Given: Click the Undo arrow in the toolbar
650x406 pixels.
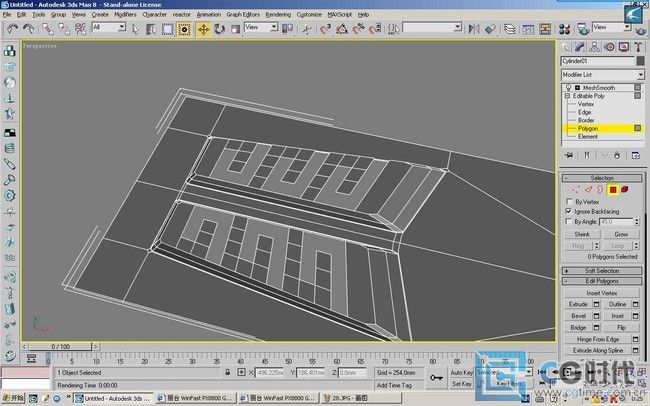Looking at the screenshot, I should click(12, 29).
